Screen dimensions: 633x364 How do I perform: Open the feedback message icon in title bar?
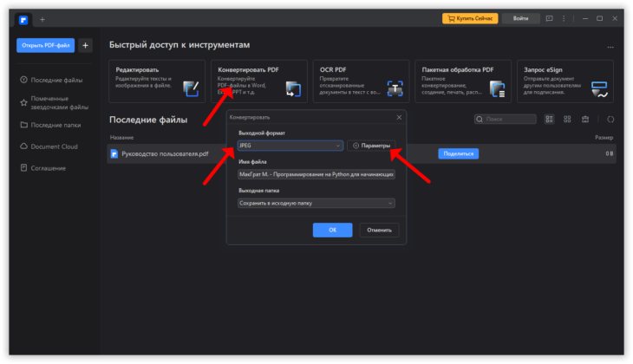pyautogui.click(x=549, y=18)
